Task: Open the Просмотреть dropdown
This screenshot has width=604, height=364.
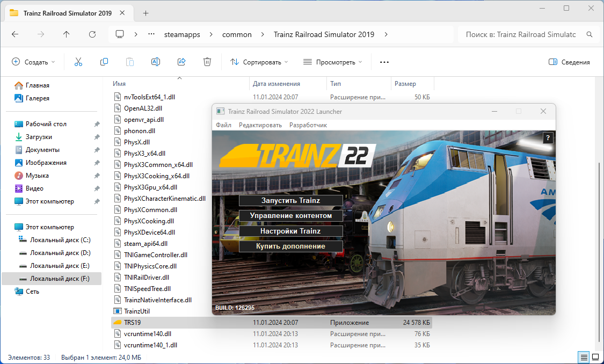Action: (333, 62)
